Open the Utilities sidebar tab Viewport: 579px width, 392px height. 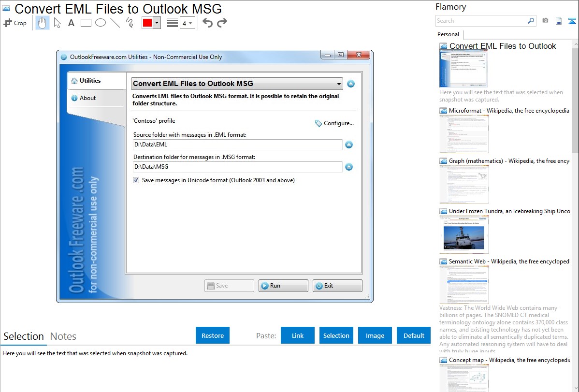point(97,81)
